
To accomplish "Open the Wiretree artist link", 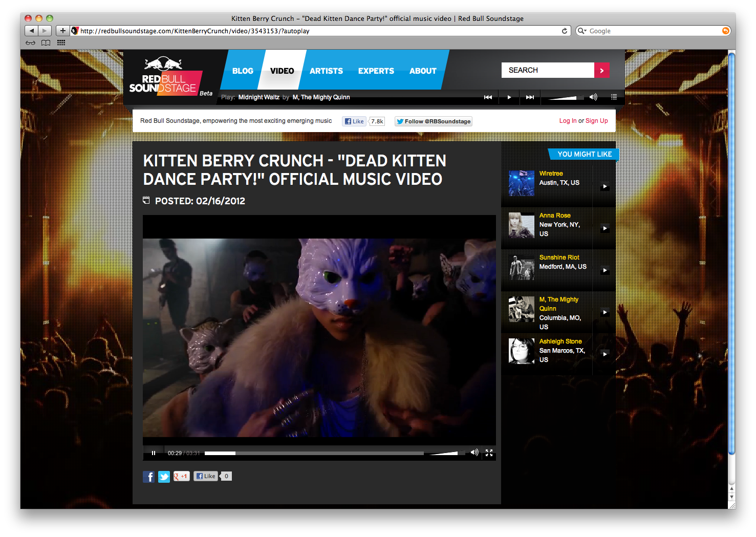I will [x=551, y=174].
